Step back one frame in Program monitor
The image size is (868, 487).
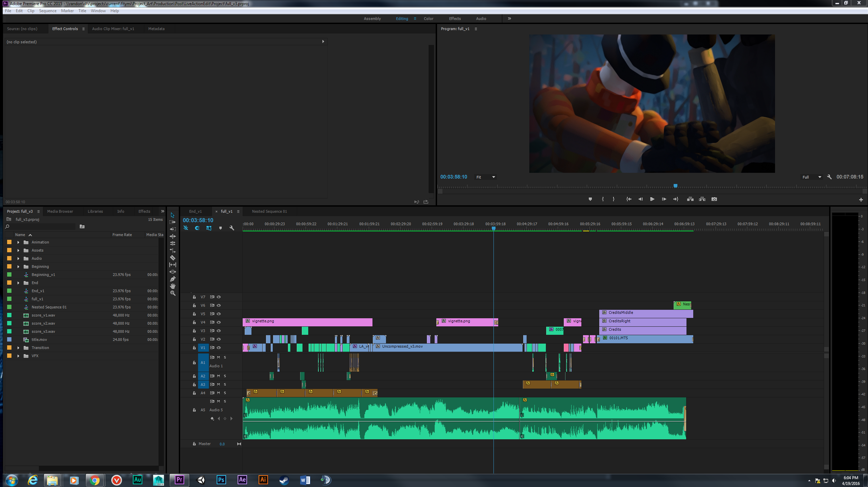click(640, 199)
